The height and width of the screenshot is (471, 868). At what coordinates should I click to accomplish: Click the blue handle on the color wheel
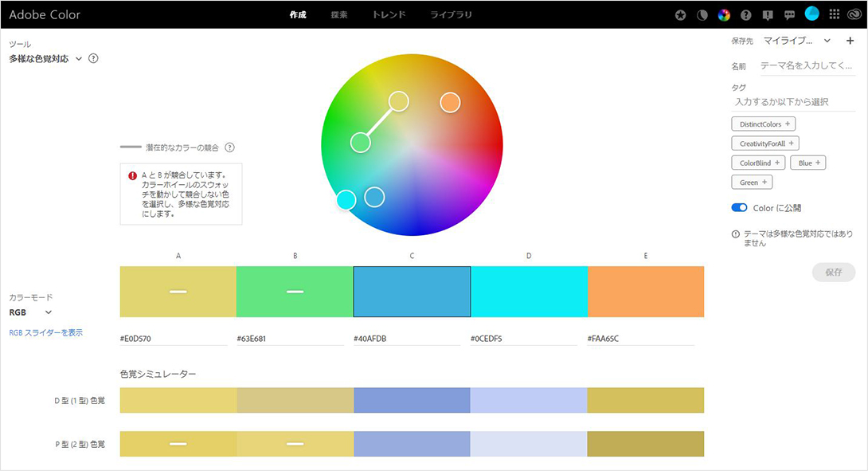374,197
